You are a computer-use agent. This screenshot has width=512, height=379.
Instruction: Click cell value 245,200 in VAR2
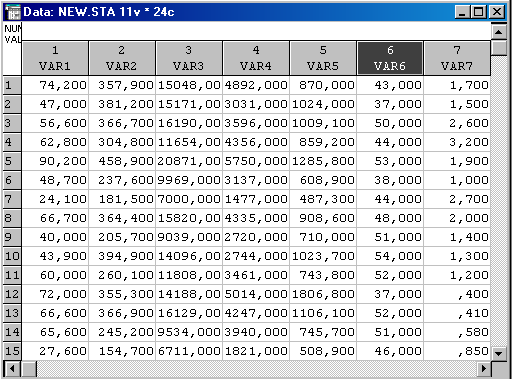122,332
